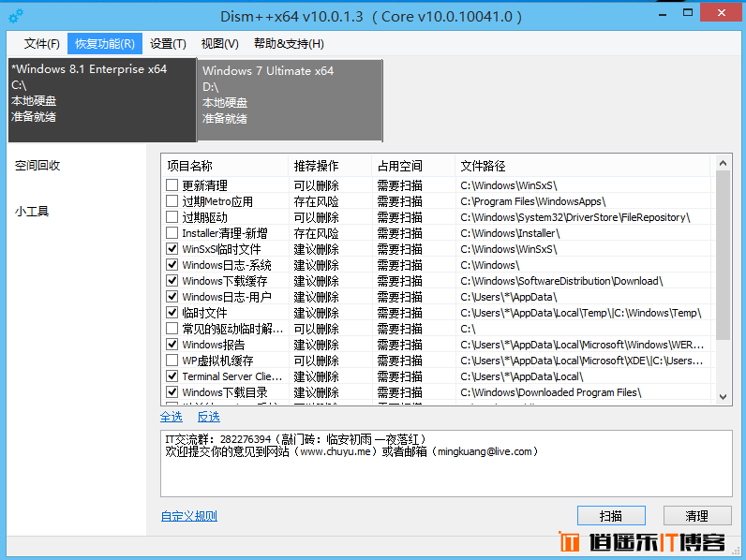Screen dimensions: 746x560
Task: Open the 帮助&支持(H) menu
Action: coord(289,44)
